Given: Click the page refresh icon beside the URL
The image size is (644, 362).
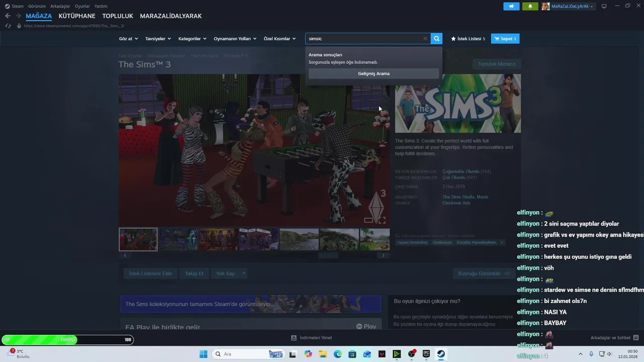Looking at the screenshot, I should tap(8, 26).
